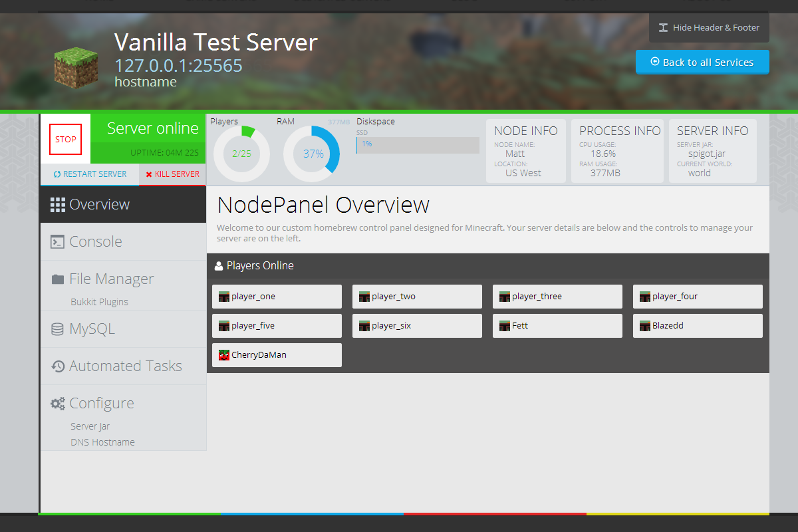
Task: Click the Configure gears icon
Action: tap(58, 404)
